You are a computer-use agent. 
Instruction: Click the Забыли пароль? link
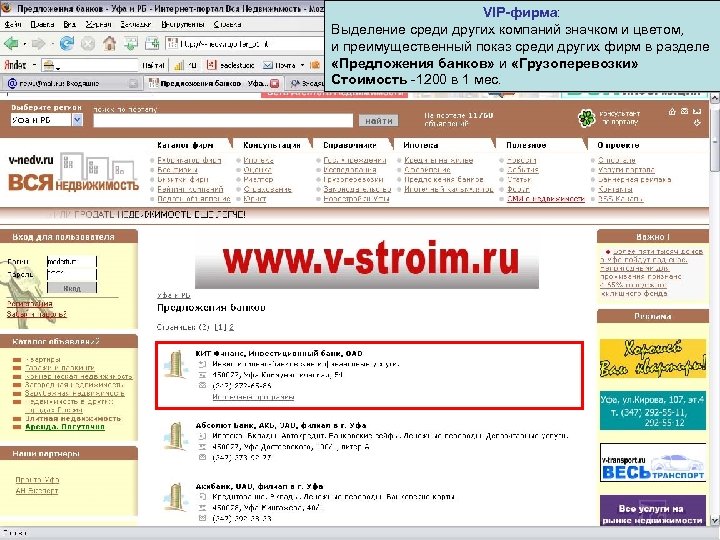37,314
